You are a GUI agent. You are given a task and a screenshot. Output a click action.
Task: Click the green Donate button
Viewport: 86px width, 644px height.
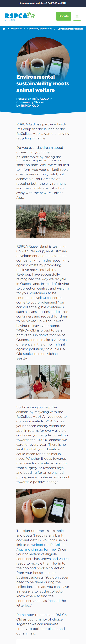click(x=64, y=16)
